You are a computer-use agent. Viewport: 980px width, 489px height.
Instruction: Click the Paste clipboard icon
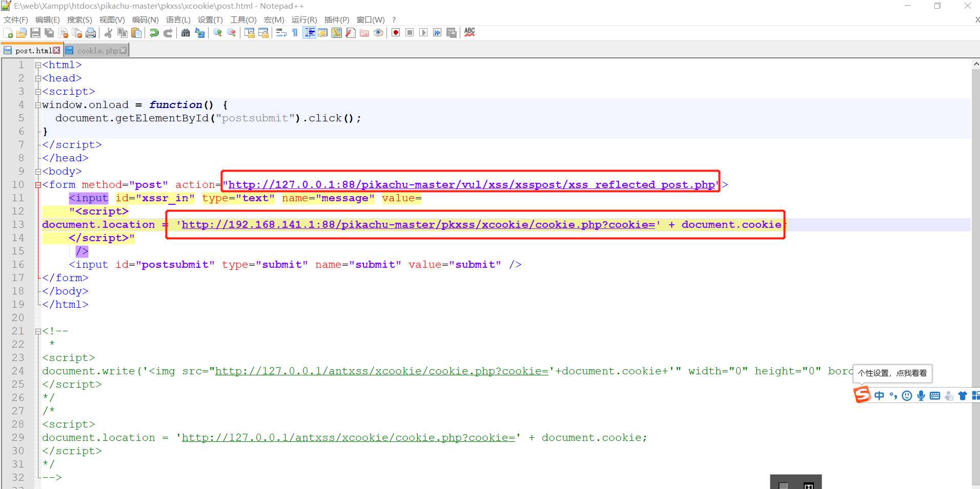tap(136, 33)
